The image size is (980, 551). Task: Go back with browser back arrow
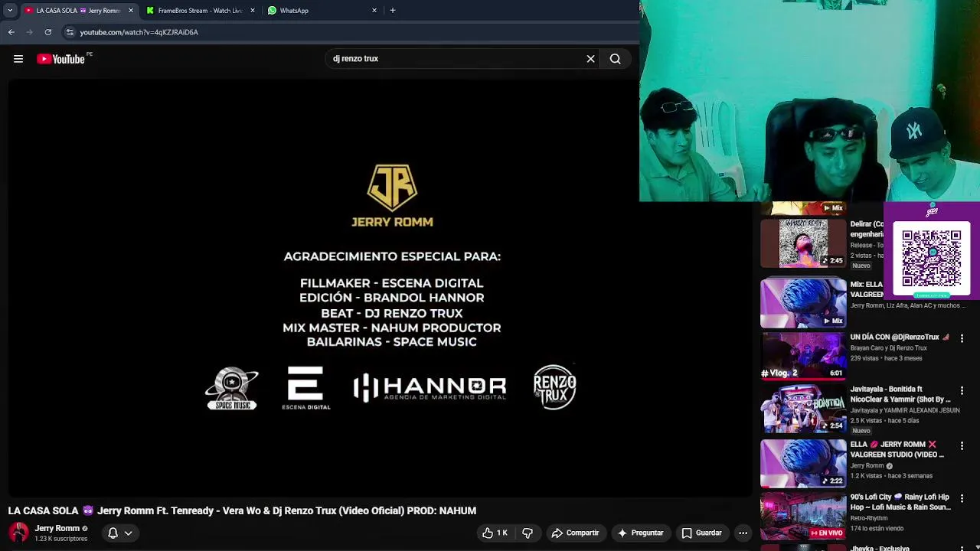click(x=11, y=32)
